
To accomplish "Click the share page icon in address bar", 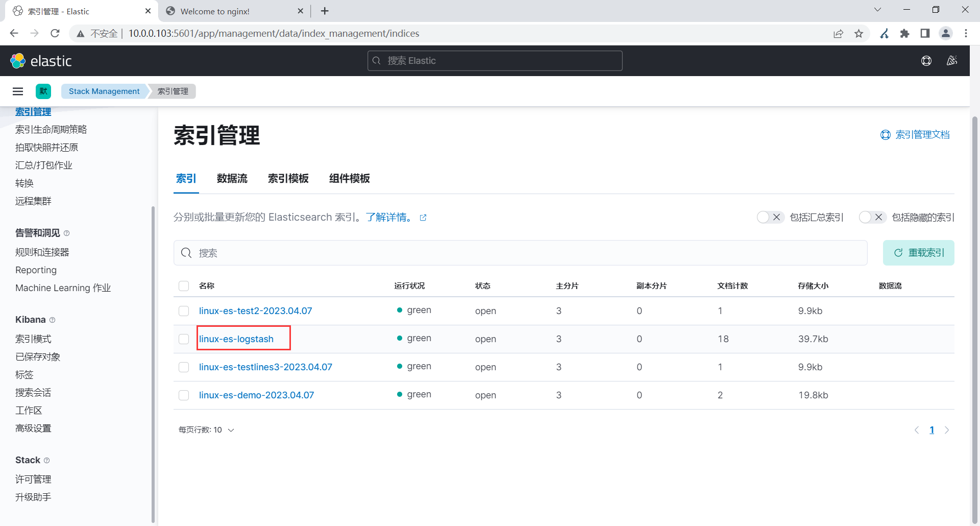I will [x=838, y=33].
